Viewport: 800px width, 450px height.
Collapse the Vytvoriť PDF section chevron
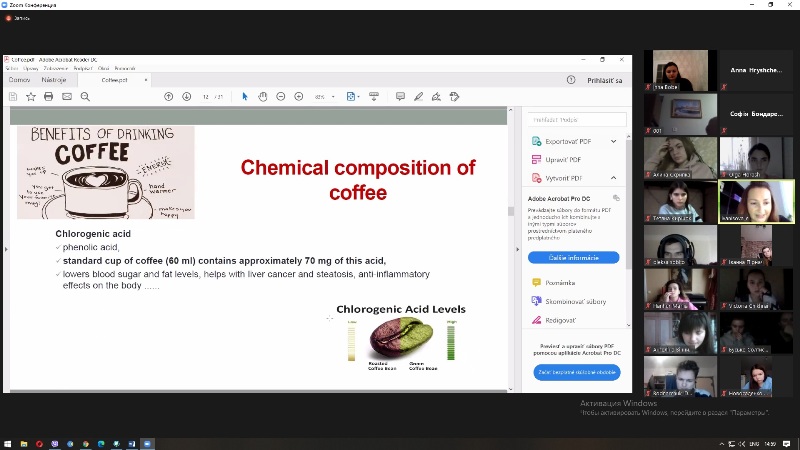(x=613, y=178)
